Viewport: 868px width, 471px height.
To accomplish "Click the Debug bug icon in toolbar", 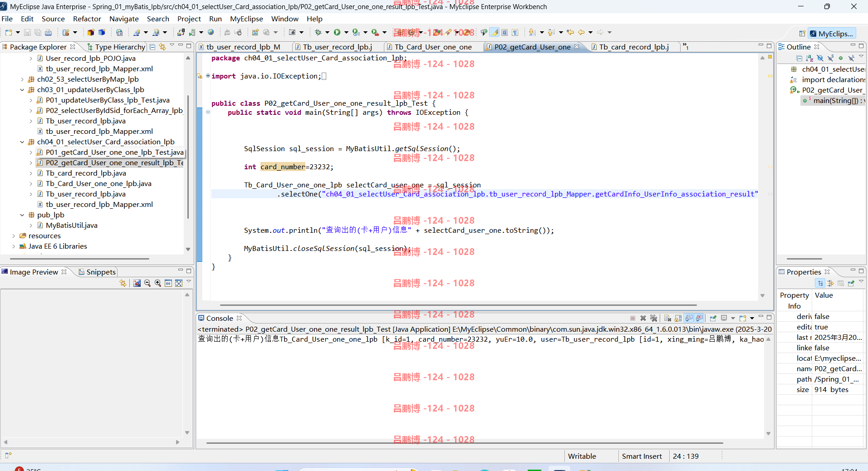I will coord(318,33).
